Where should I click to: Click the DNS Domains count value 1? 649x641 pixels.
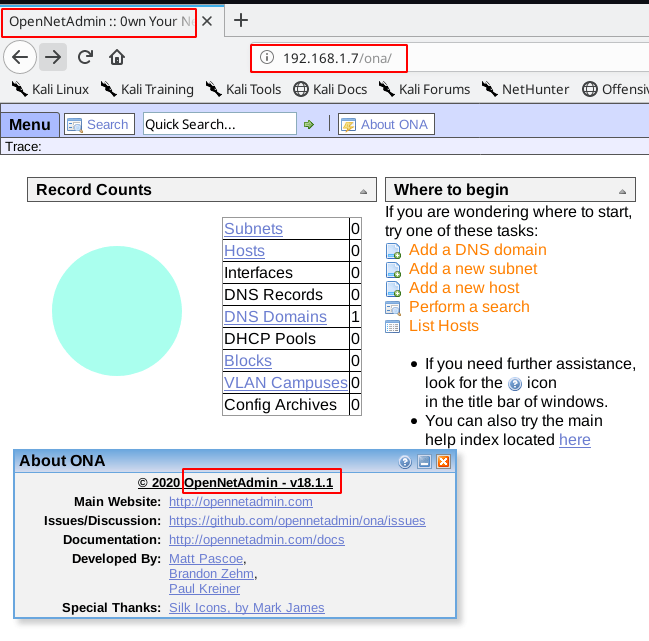pos(355,317)
